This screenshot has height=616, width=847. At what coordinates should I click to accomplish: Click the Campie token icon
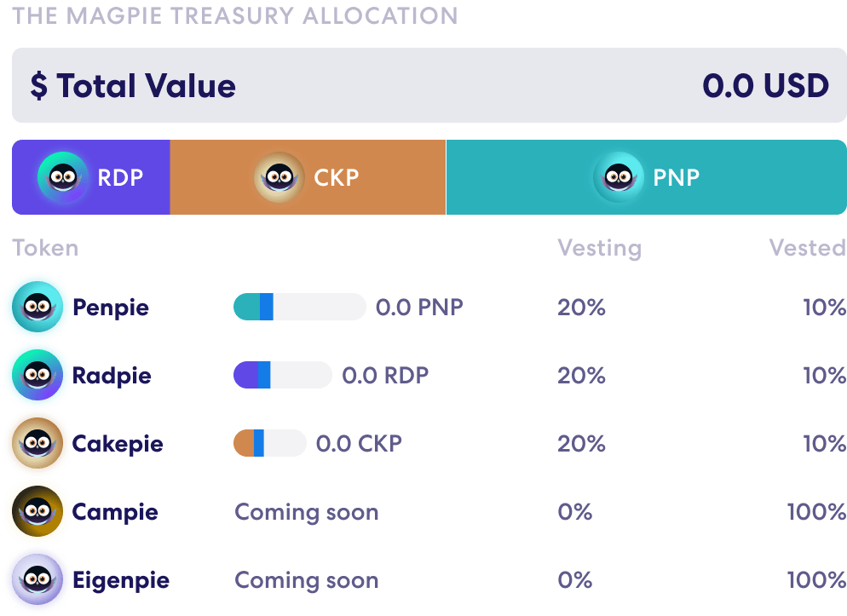pos(37,511)
